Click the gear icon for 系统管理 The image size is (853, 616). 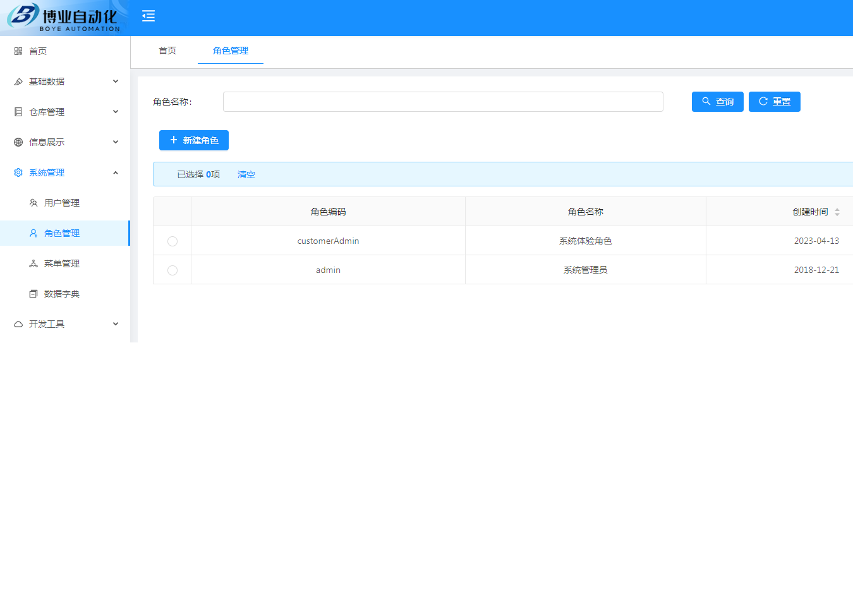tap(18, 172)
